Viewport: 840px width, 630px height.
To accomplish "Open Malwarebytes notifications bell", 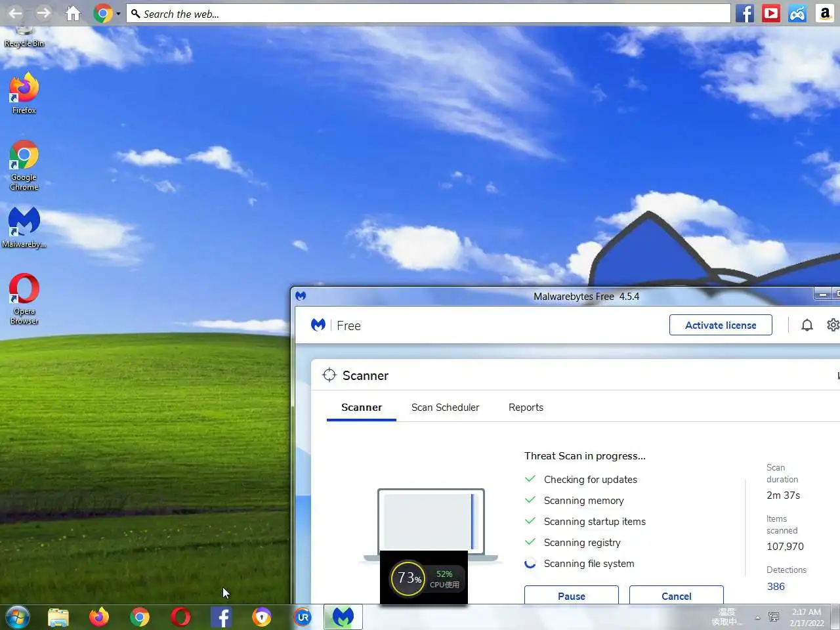I will coord(807,325).
